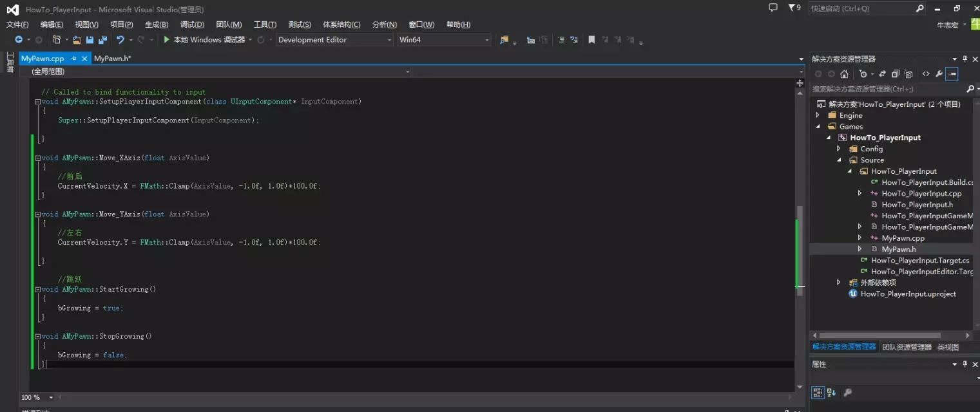The image size is (980, 412).
Task: Switch to 团队资源管理器 panel tab
Action: tap(907, 347)
